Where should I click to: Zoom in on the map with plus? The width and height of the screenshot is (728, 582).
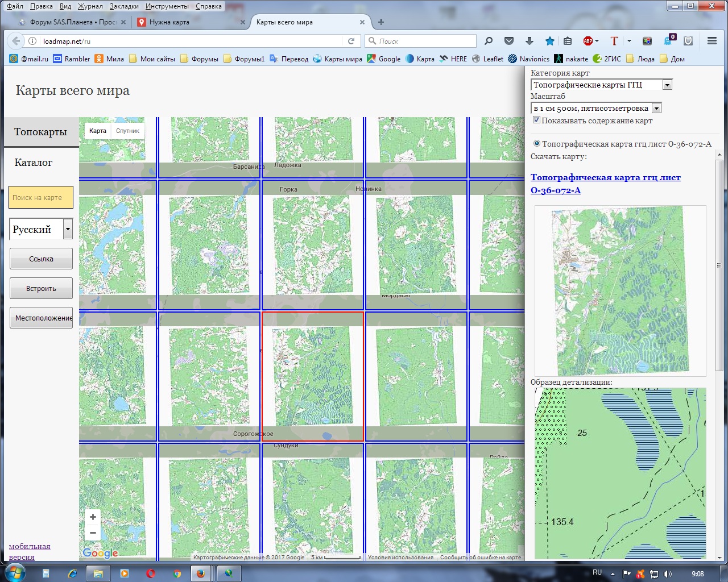tap(93, 517)
